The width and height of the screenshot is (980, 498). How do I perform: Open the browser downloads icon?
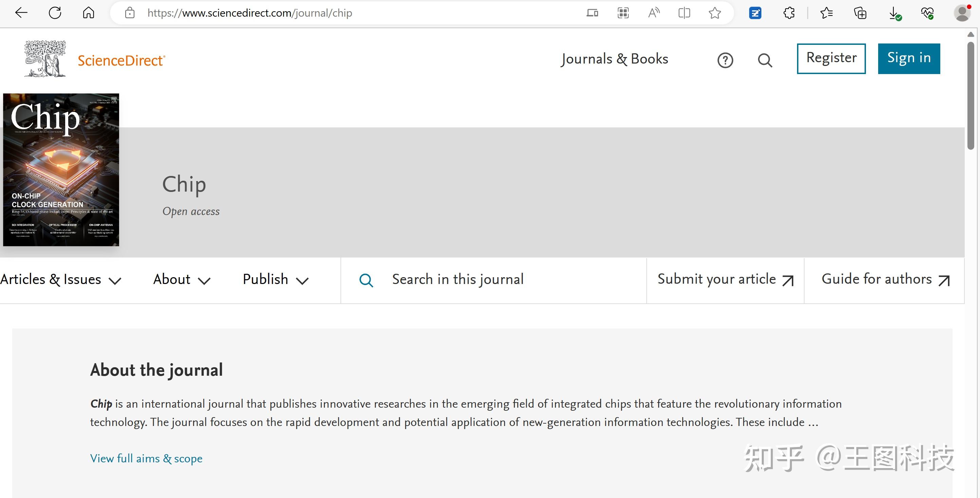click(x=894, y=14)
